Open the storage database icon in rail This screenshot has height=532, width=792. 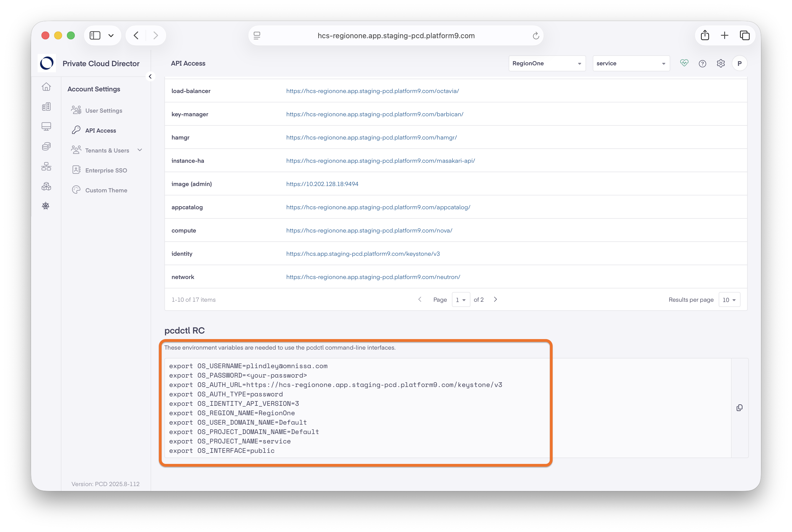46,146
